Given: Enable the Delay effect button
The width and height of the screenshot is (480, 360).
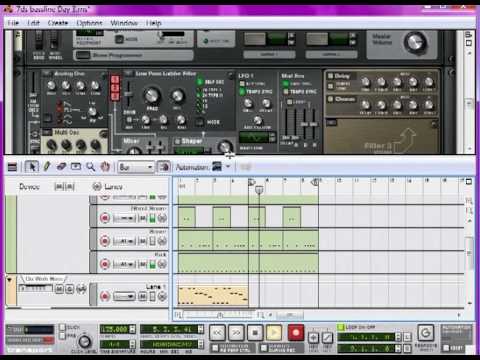Looking at the screenshot, I should [330, 76].
